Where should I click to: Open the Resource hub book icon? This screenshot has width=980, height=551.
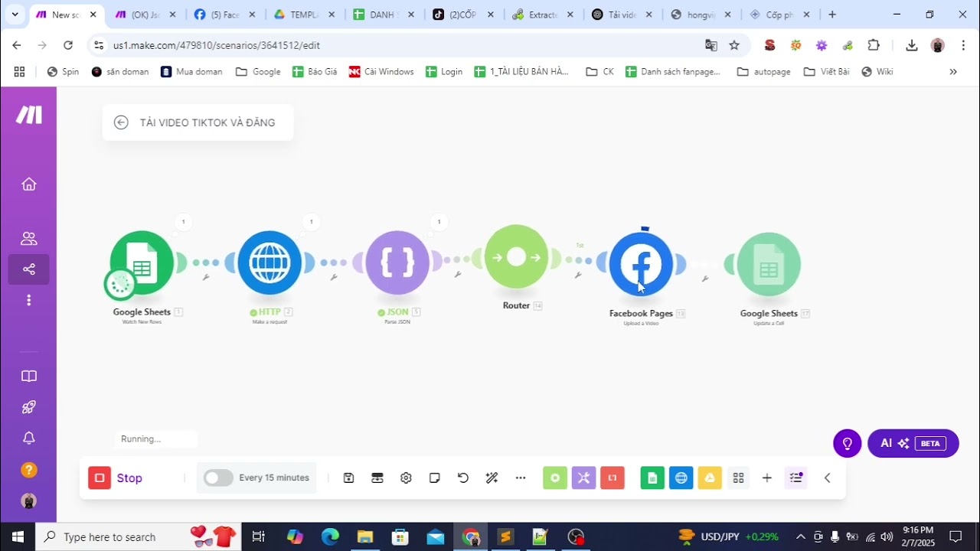click(x=28, y=376)
